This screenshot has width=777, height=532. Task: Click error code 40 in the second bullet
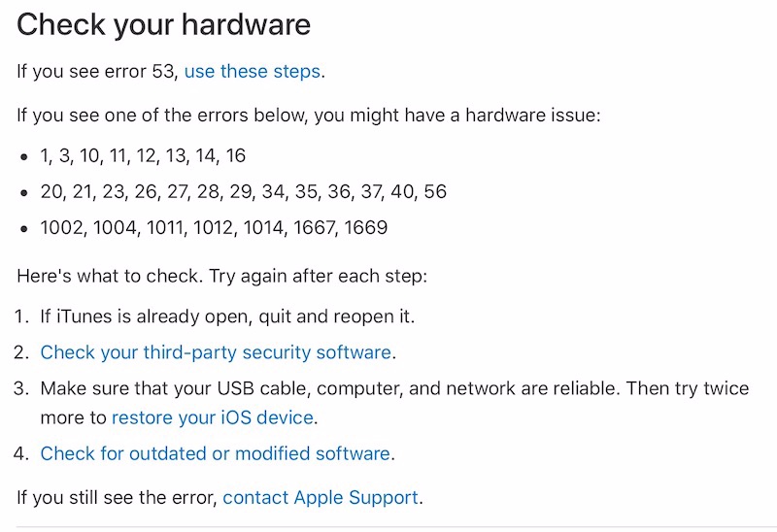(400, 191)
